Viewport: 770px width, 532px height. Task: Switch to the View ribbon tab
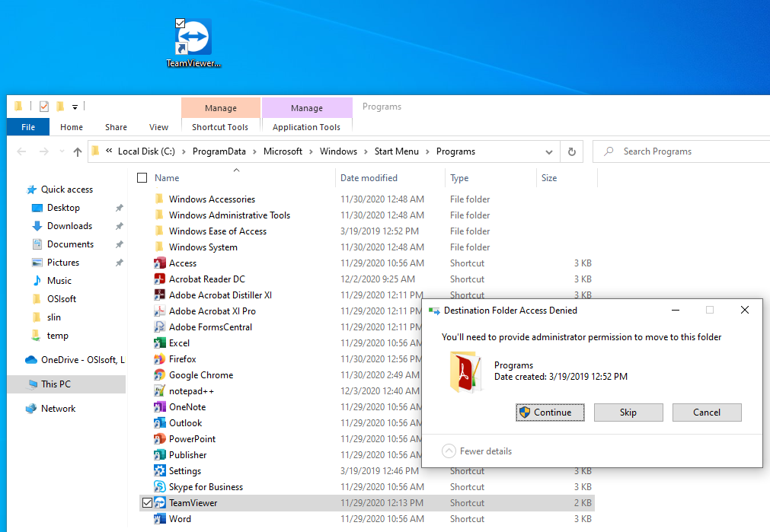[x=158, y=127]
